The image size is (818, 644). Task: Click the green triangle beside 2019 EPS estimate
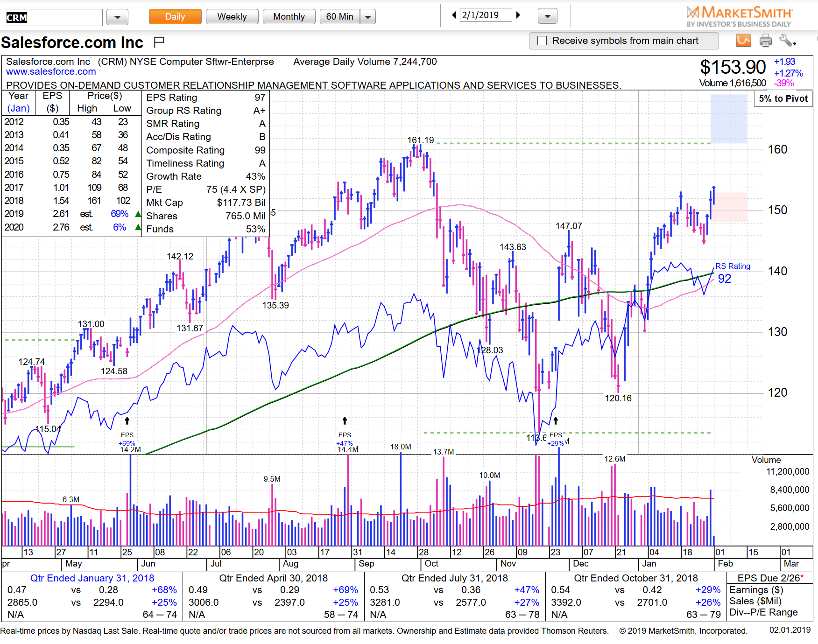(x=138, y=214)
